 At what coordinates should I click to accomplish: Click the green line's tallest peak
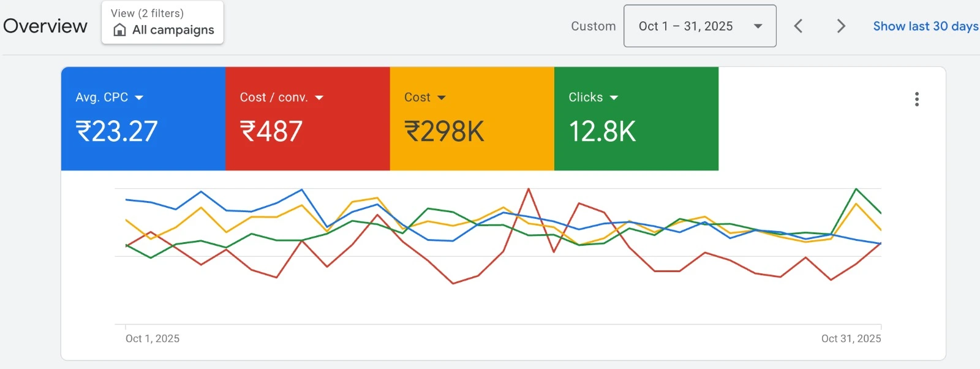click(856, 189)
